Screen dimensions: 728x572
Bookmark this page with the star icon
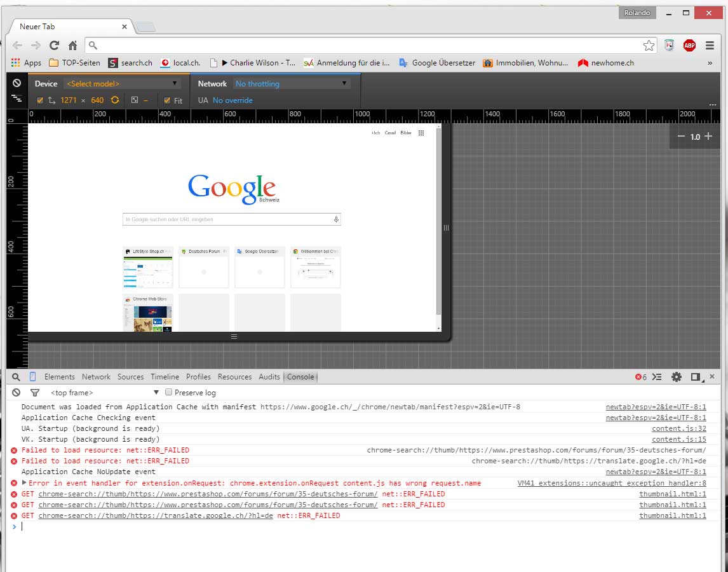click(649, 45)
